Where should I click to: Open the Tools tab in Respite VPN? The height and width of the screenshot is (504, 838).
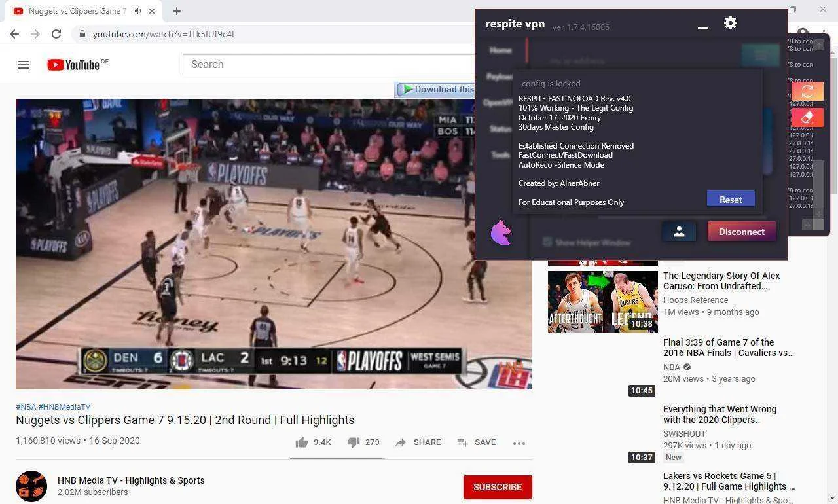tap(501, 155)
